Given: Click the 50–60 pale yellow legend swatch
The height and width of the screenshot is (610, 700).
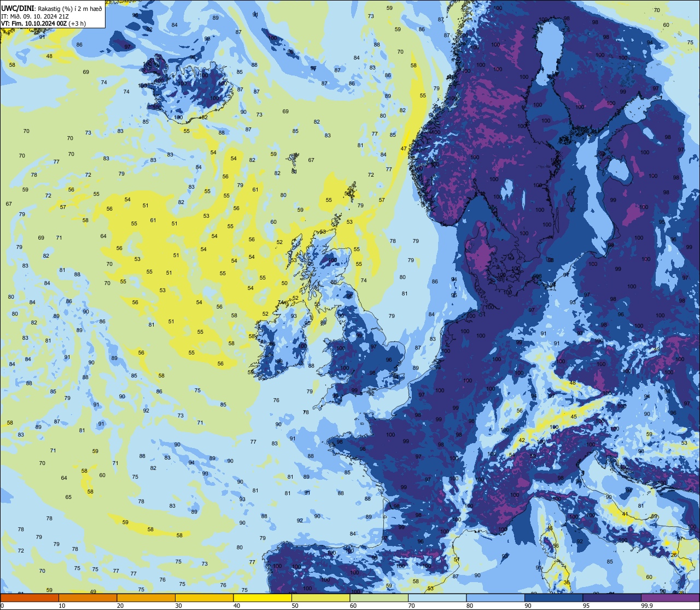Looking at the screenshot, I should [x=320, y=597].
